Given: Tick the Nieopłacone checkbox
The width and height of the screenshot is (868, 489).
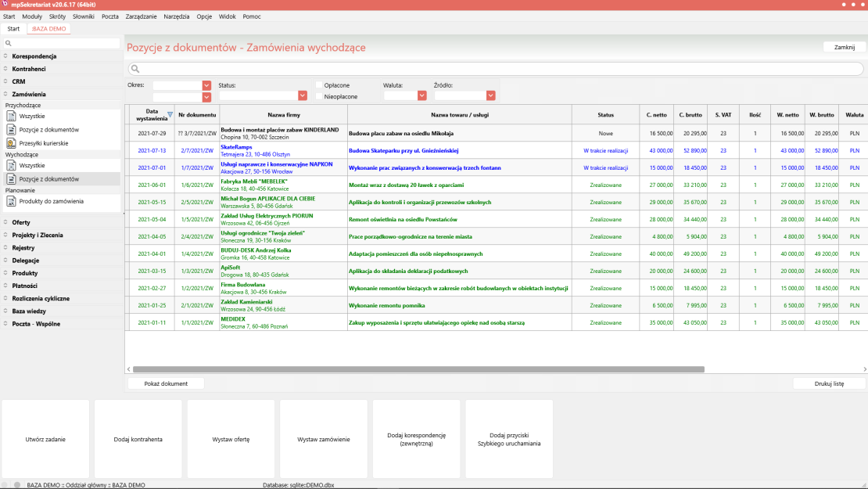Looking at the screenshot, I should tap(319, 96).
